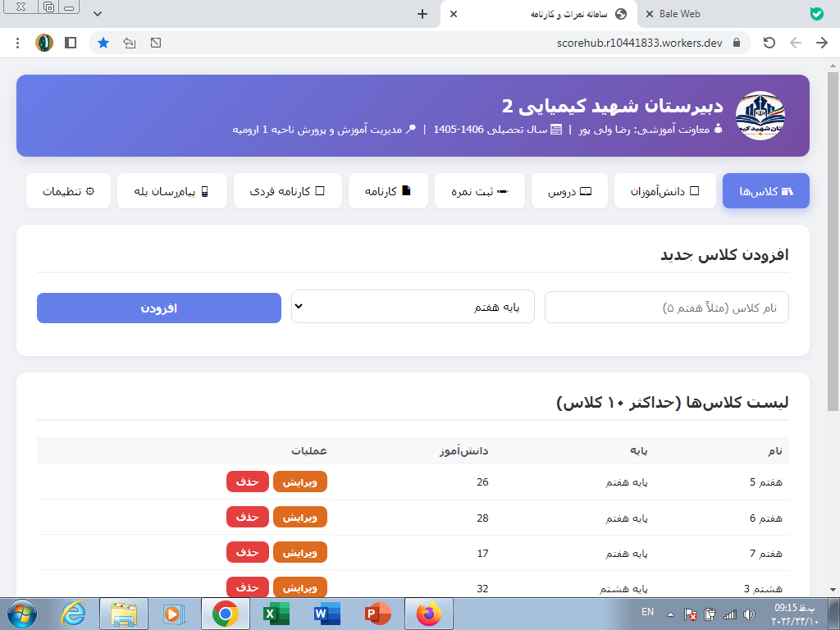
Task: Show hidden system tray icons
Action: (x=671, y=614)
